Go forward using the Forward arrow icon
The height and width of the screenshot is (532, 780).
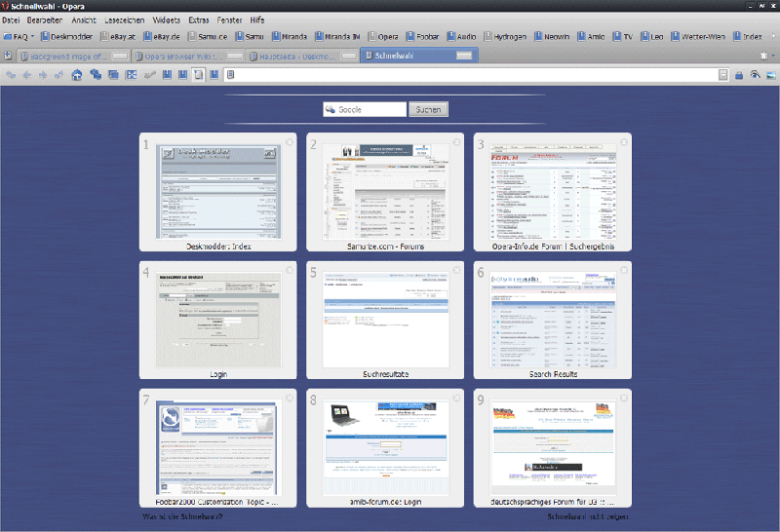coord(43,75)
